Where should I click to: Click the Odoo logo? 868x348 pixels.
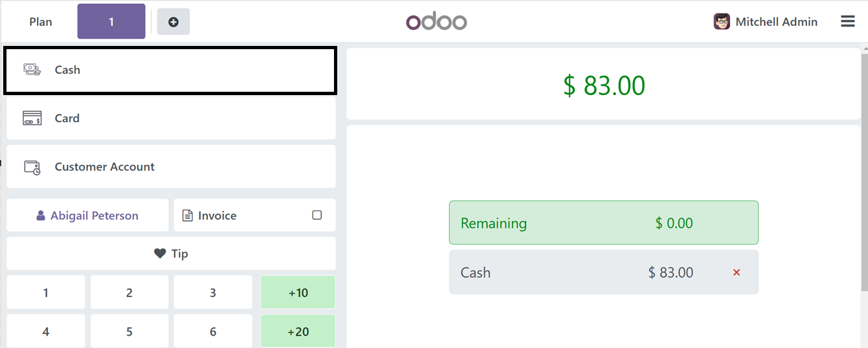(436, 21)
